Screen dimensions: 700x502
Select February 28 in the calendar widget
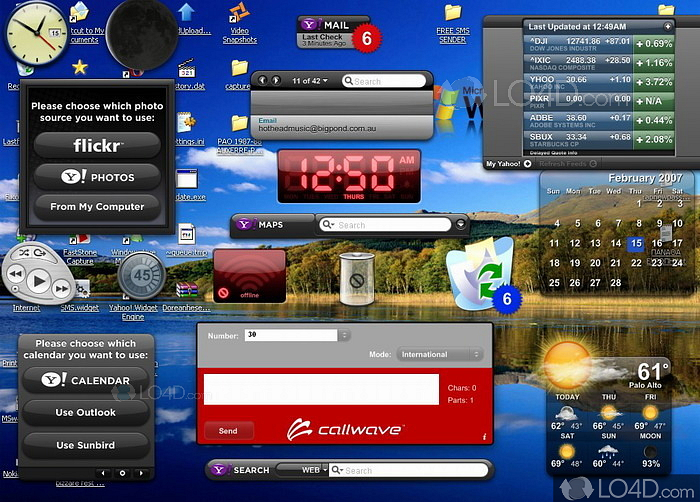point(616,283)
